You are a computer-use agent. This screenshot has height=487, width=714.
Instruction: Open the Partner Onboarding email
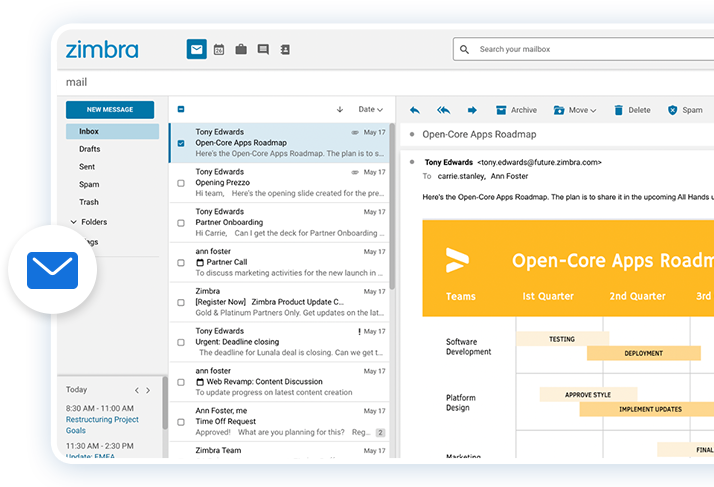point(280,222)
